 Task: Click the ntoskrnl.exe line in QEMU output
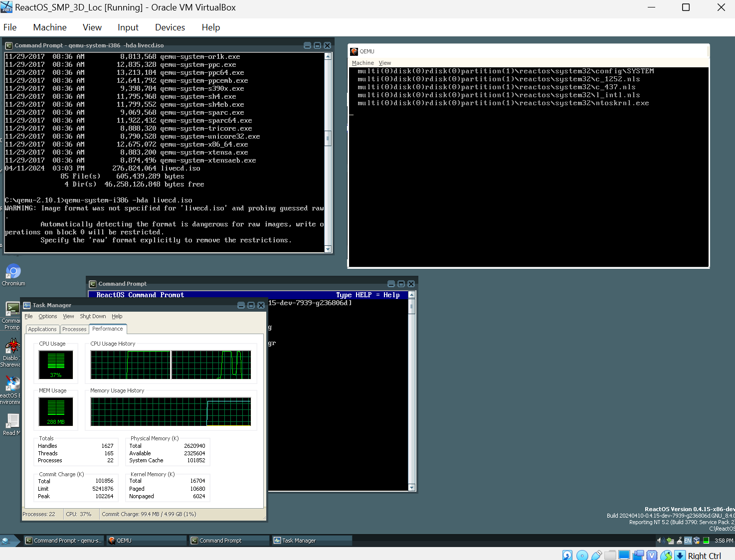pos(503,103)
